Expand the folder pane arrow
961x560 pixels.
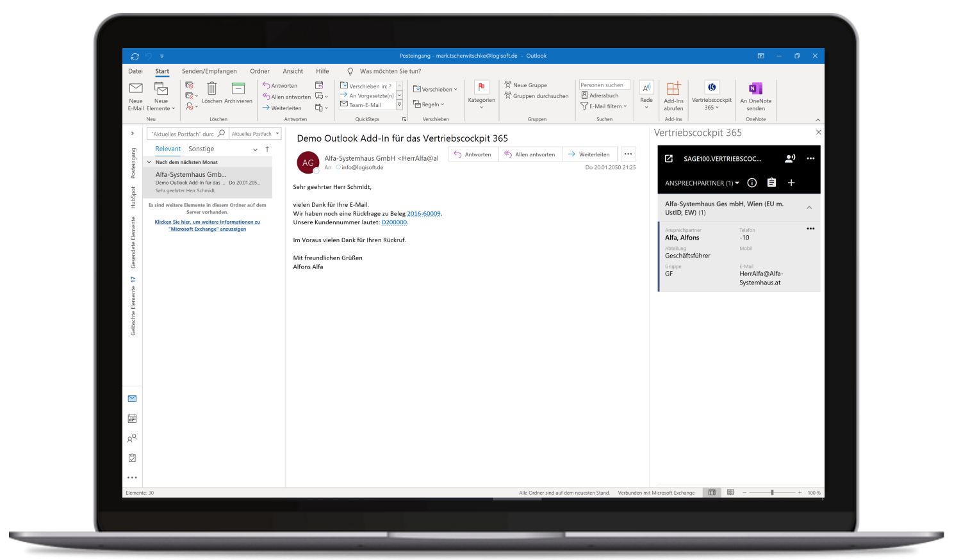click(x=133, y=133)
